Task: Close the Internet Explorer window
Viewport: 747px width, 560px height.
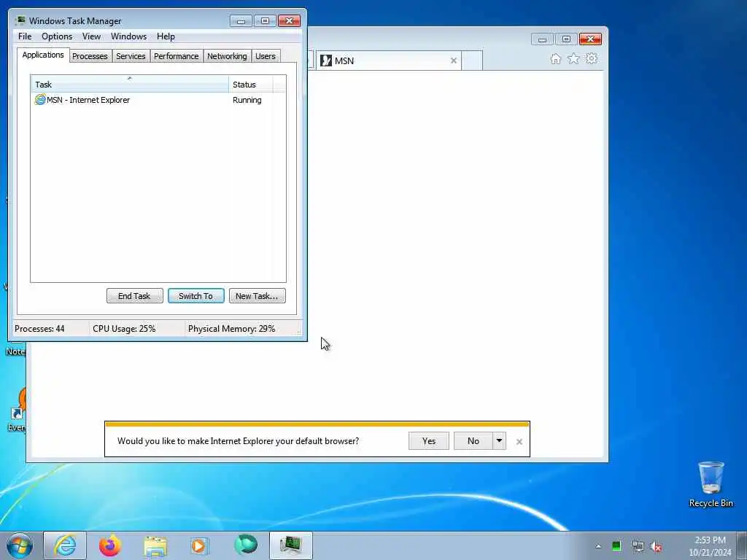Action: [x=590, y=39]
